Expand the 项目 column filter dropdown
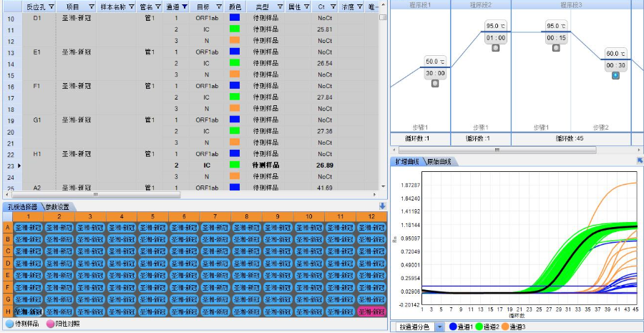 point(91,6)
